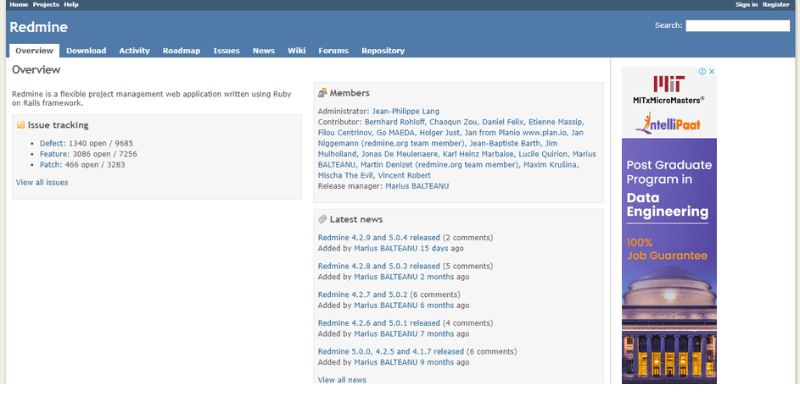Click the Redmine header title
The height and width of the screenshot is (400, 800).
pyautogui.click(x=38, y=27)
